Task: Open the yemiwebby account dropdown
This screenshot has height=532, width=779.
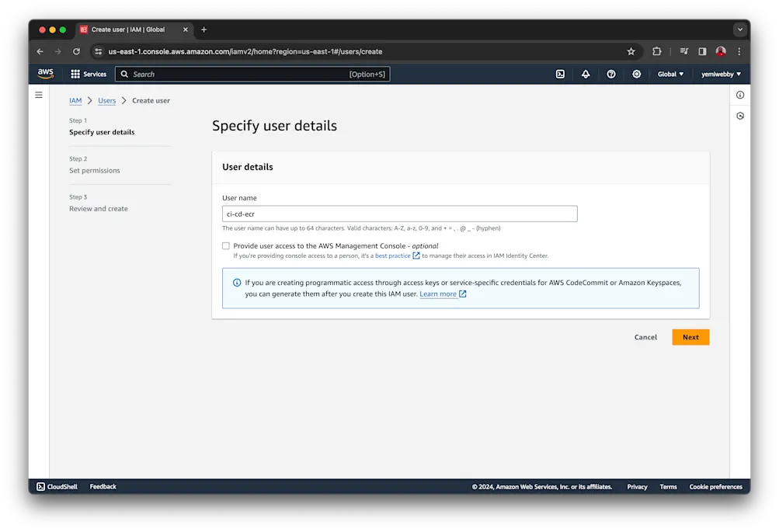Action: coord(721,74)
